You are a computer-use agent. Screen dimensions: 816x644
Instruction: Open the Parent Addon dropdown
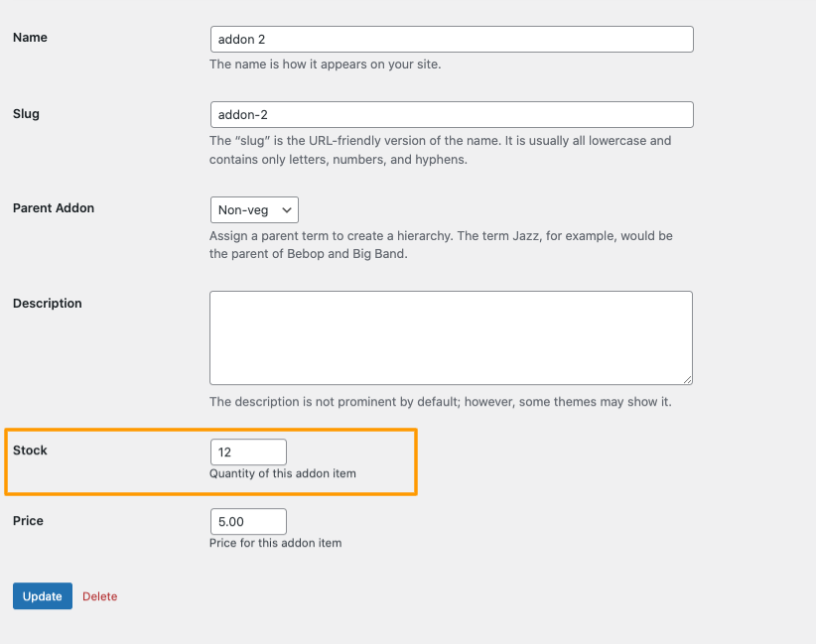click(254, 209)
